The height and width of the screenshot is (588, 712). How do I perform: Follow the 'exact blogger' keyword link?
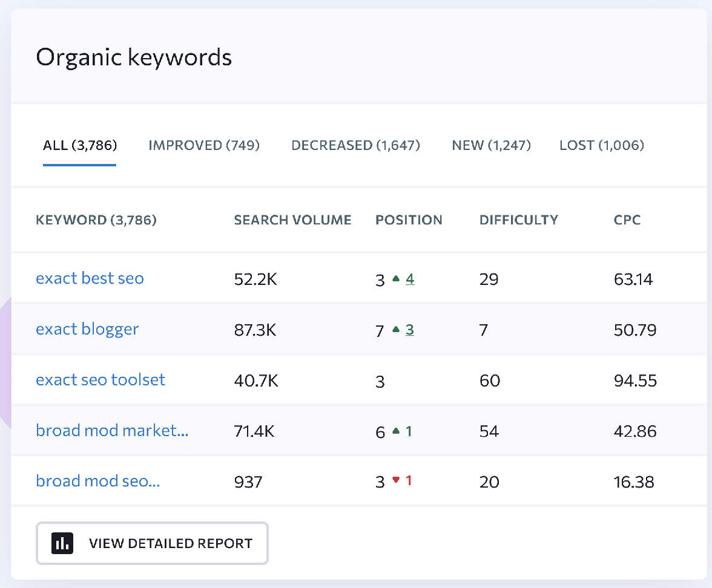[x=87, y=329]
